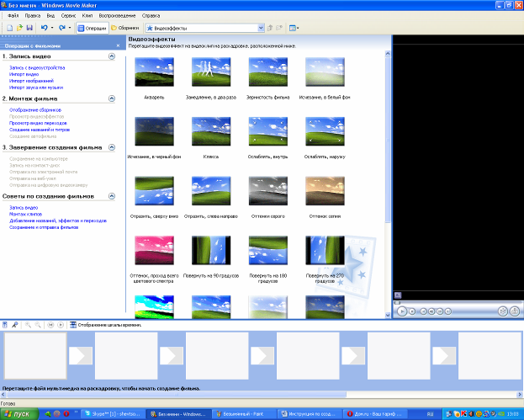Viewport: 524px width, 420px height.
Task: Toggle the Сборники collections pane button
Action: point(124,28)
